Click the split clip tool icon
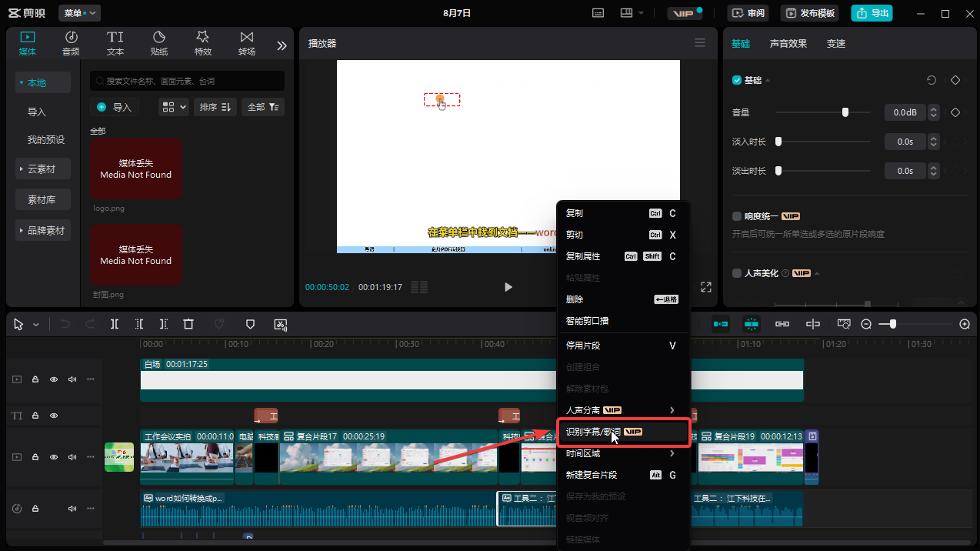Viewport: 980px width, 551px height. 115,324
